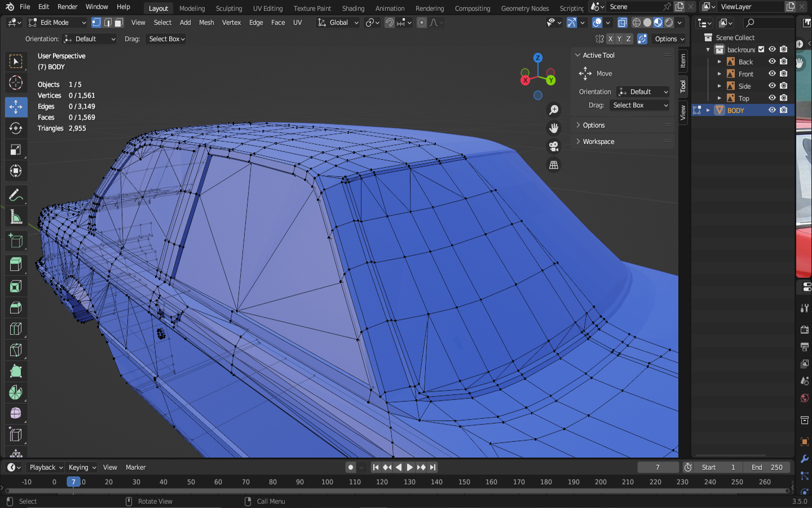Click the camera view icon in viewport
This screenshot has width=812, height=508.
[554, 147]
